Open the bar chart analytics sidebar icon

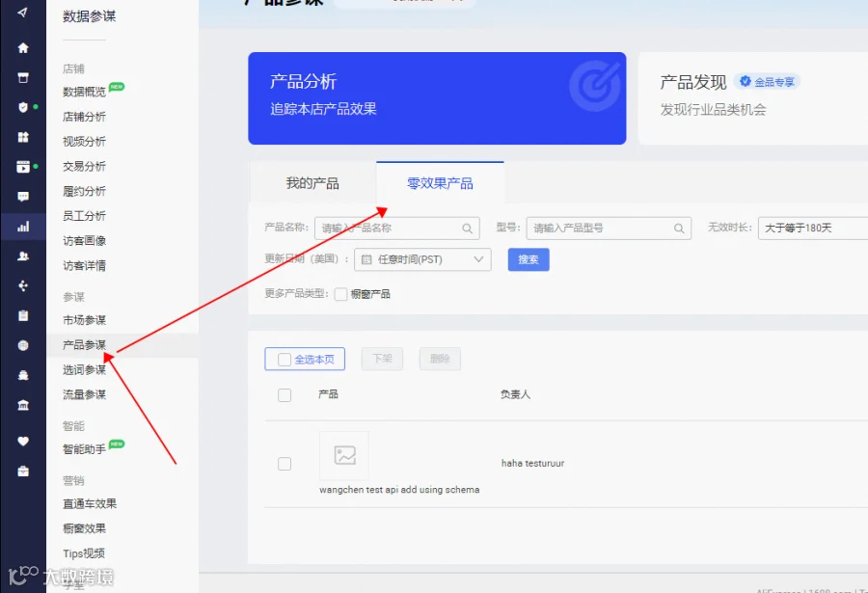click(23, 227)
